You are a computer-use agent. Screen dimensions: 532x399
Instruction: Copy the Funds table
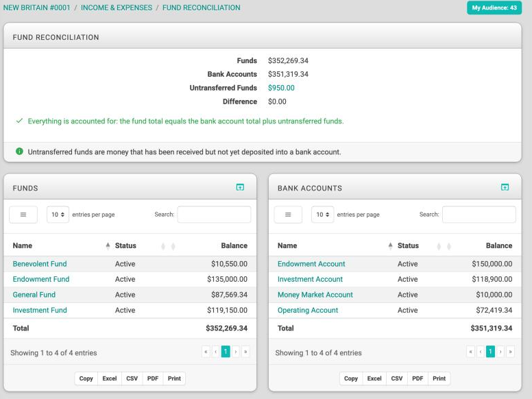tap(86, 378)
